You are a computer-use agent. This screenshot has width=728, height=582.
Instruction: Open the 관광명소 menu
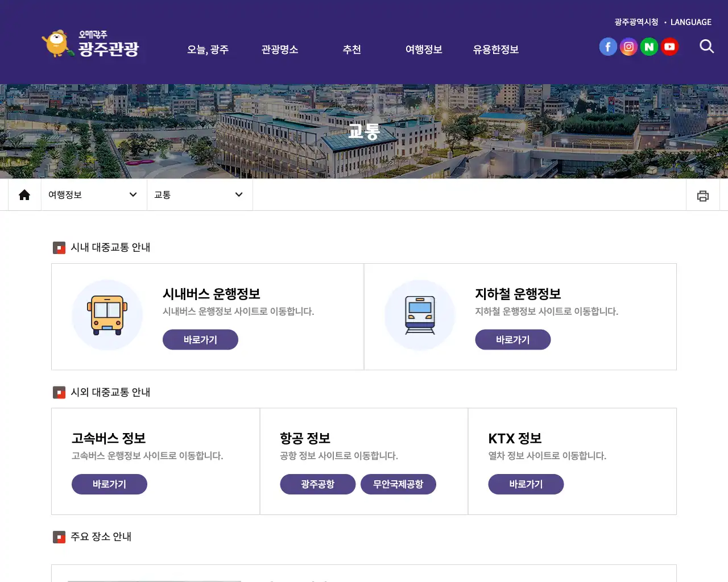pos(280,49)
